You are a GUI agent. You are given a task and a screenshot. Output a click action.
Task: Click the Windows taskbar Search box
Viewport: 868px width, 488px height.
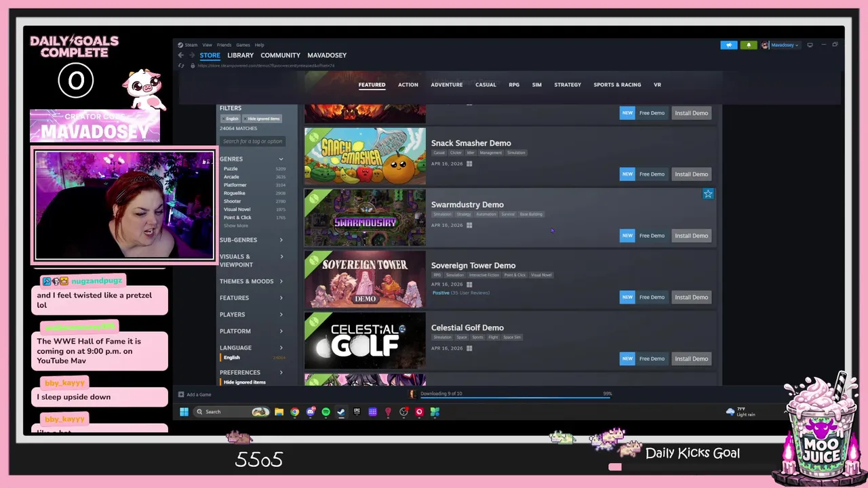[x=232, y=411]
